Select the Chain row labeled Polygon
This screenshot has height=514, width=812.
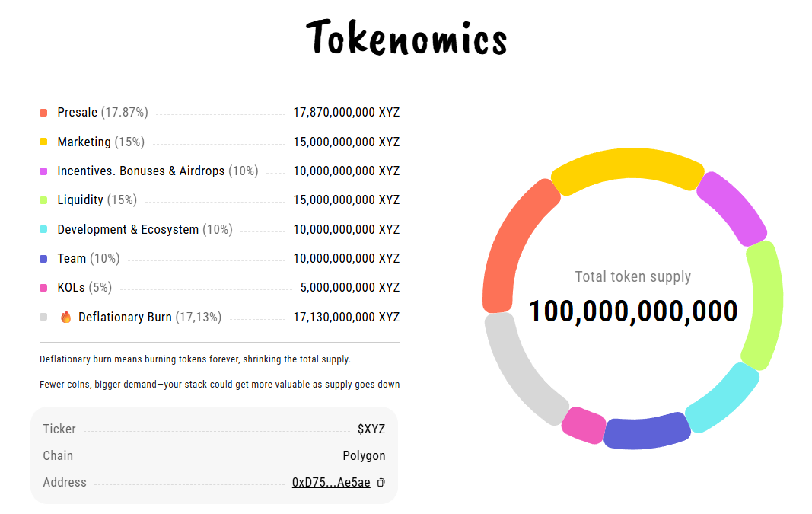point(364,455)
